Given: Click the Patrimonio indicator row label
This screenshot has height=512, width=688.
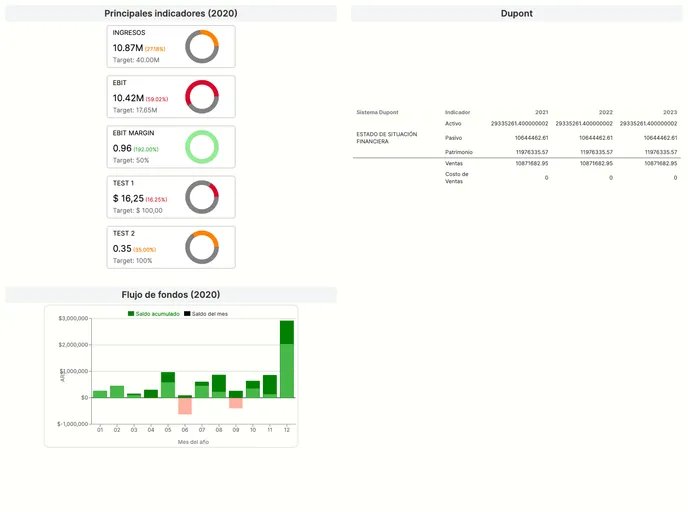Looking at the screenshot, I should (x=459, y=152).
